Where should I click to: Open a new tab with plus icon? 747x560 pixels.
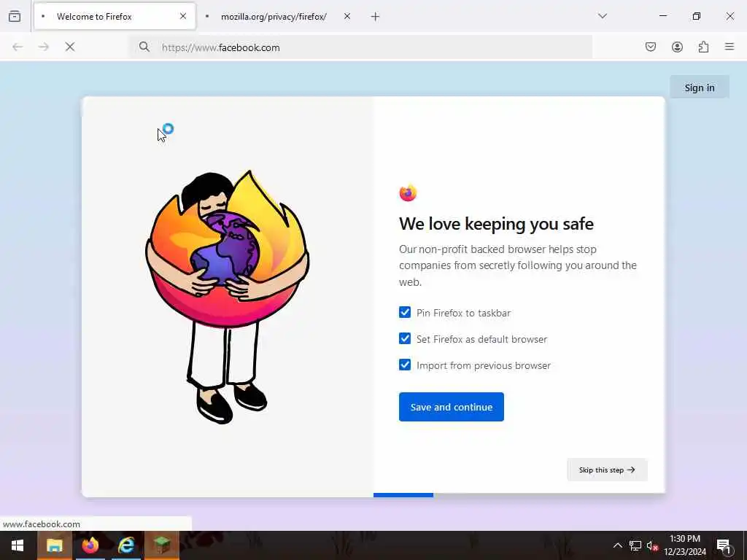pyautogui.click(x=376, y=17)
